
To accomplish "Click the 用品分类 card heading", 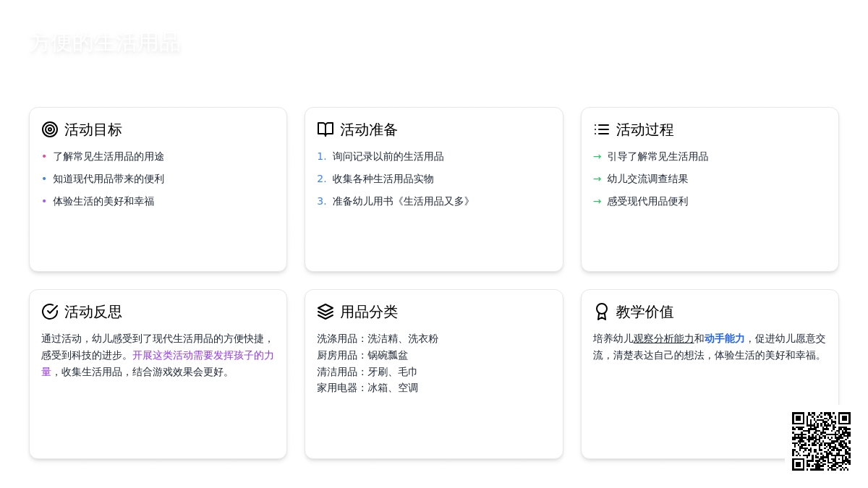I will pos(369,312).
